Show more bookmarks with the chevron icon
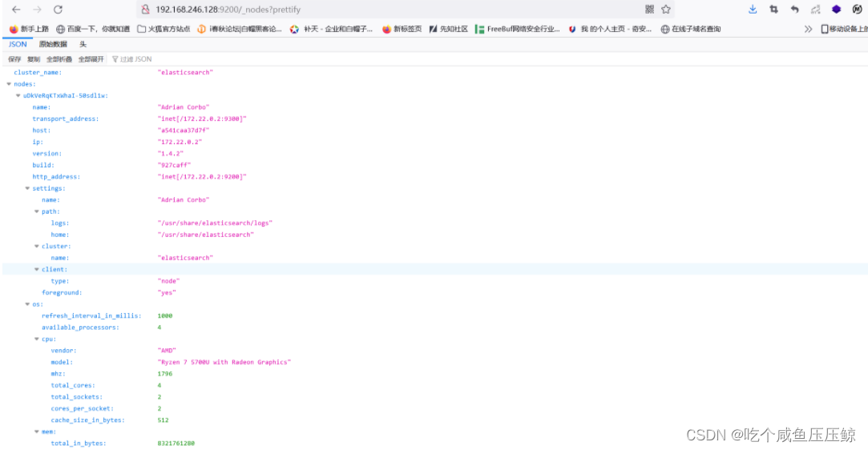The image size is (868, 450). click(808, 29)
